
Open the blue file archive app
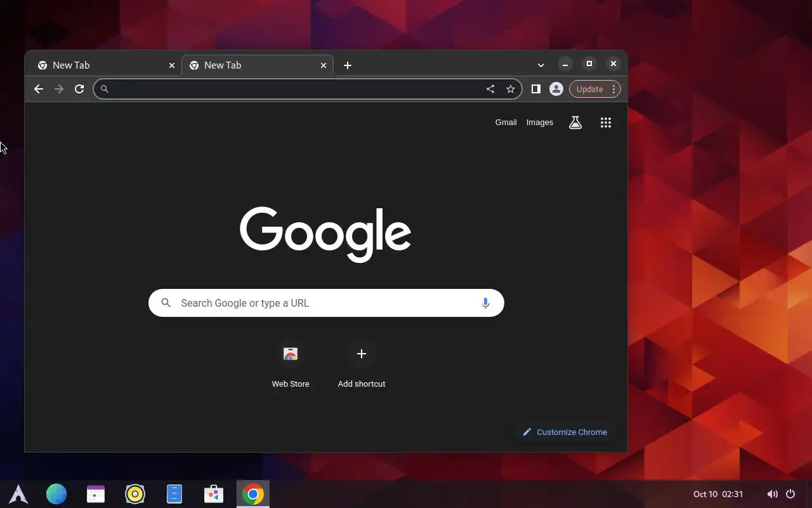pyautogui.click(x=174, y=494)
